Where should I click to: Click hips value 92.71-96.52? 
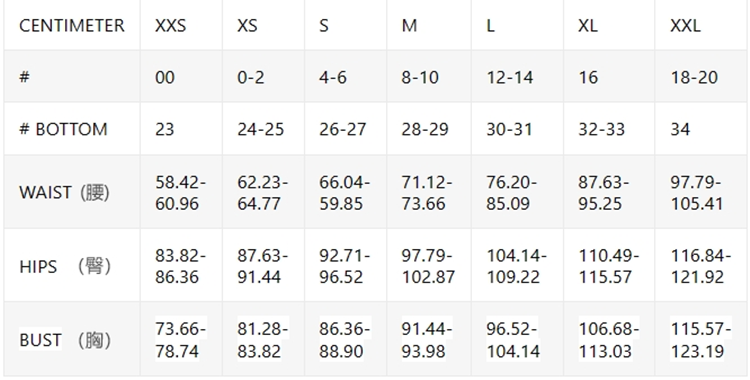point(345,266)
